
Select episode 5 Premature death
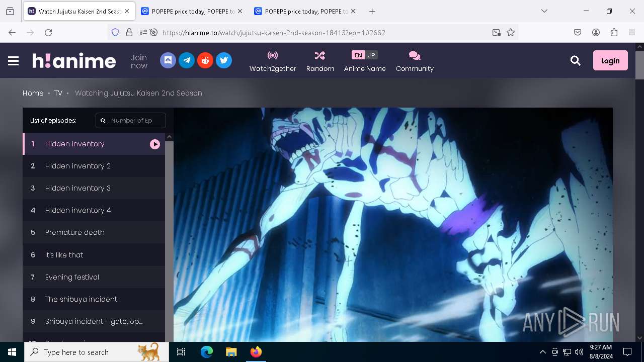coord(94,232)
